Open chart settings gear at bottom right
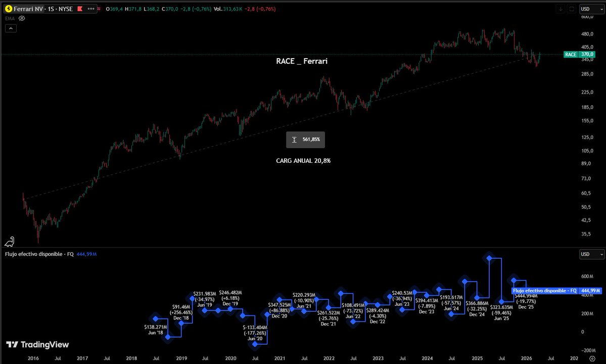Screen dimensions: 606x364 click(x=592, y=358)
